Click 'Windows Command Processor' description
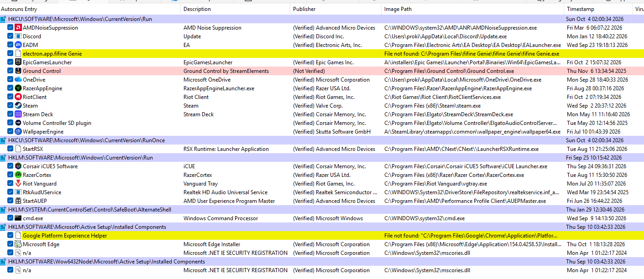The width and height of the screenshot is (644, 279). (x=220, y=218)
